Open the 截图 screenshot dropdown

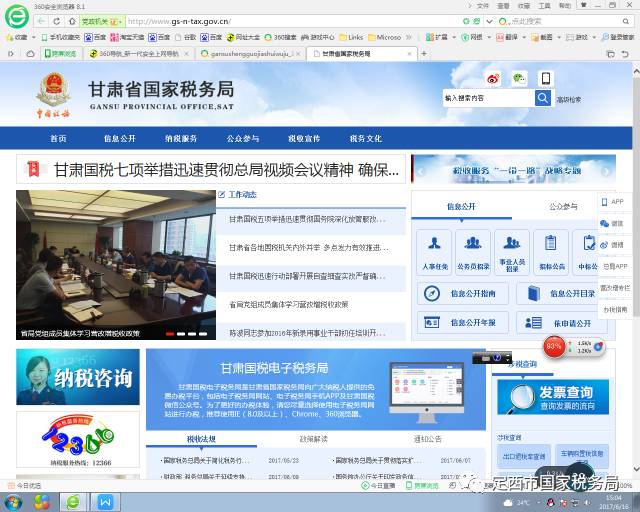546,37
